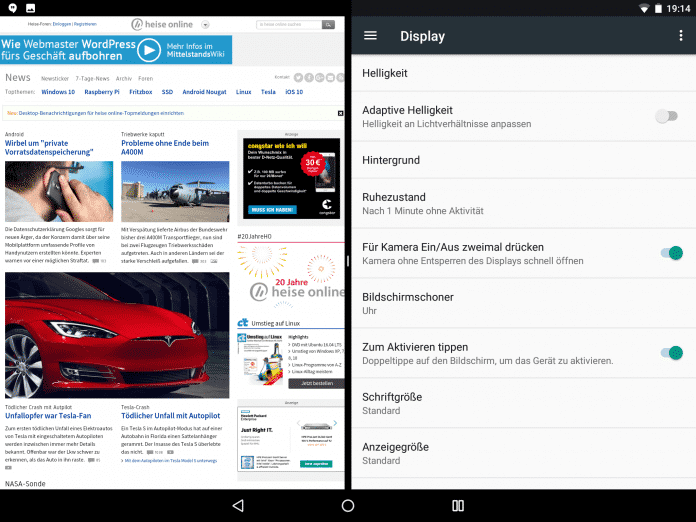Toggle Adaptive Helligkeit switch
The image size is (696, 522).
click(x=667, y=116)
